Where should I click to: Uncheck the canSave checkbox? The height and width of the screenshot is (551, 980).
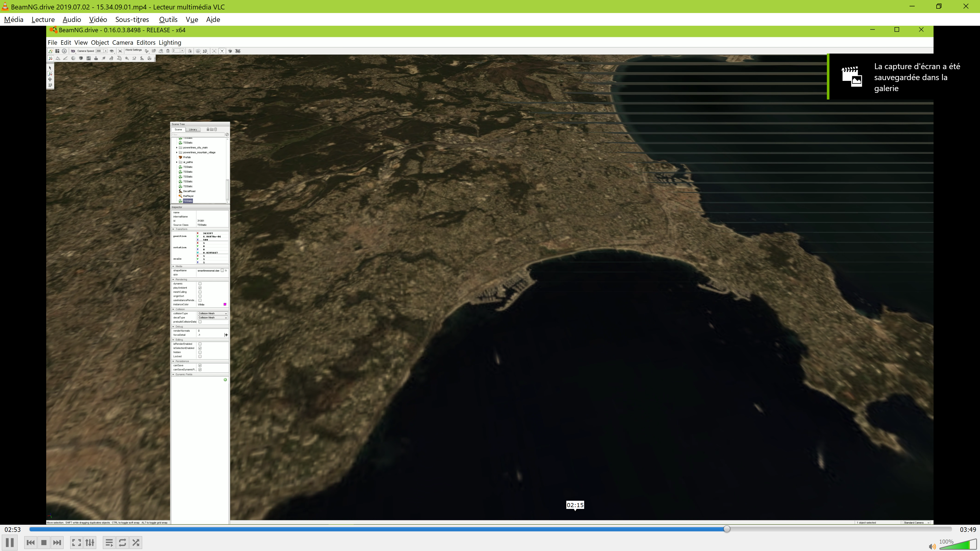coord(200,366)
